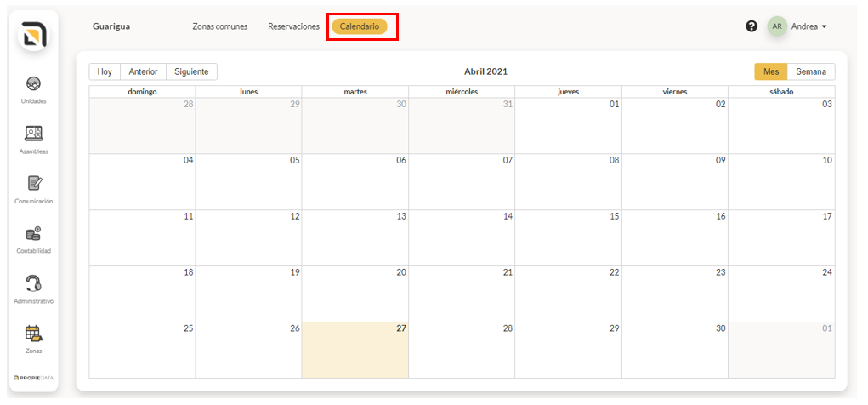Click day 20 in the calendar
868x405 pixels.
(355, 294)
